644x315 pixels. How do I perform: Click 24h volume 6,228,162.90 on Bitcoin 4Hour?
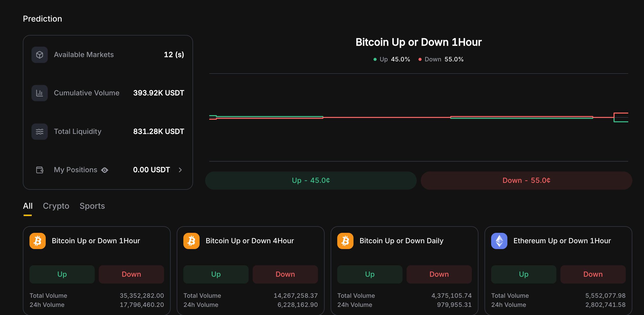pos(298,305)
